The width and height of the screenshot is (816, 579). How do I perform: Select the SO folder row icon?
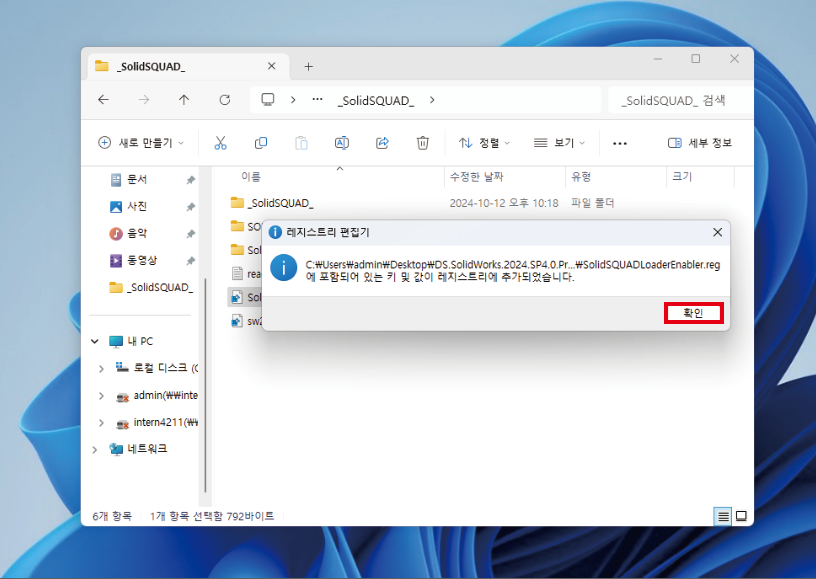[237, 226]
